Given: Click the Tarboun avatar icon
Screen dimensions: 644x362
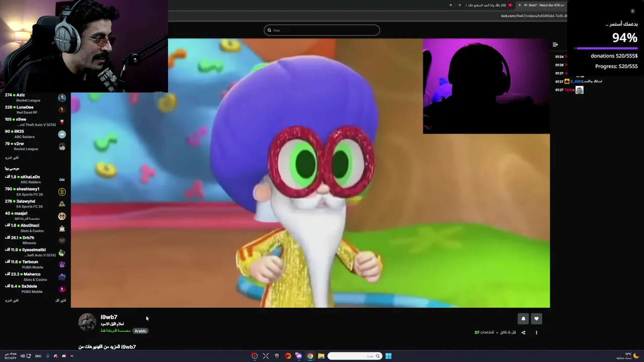Looking at the screenshot, I should point(62,265).
